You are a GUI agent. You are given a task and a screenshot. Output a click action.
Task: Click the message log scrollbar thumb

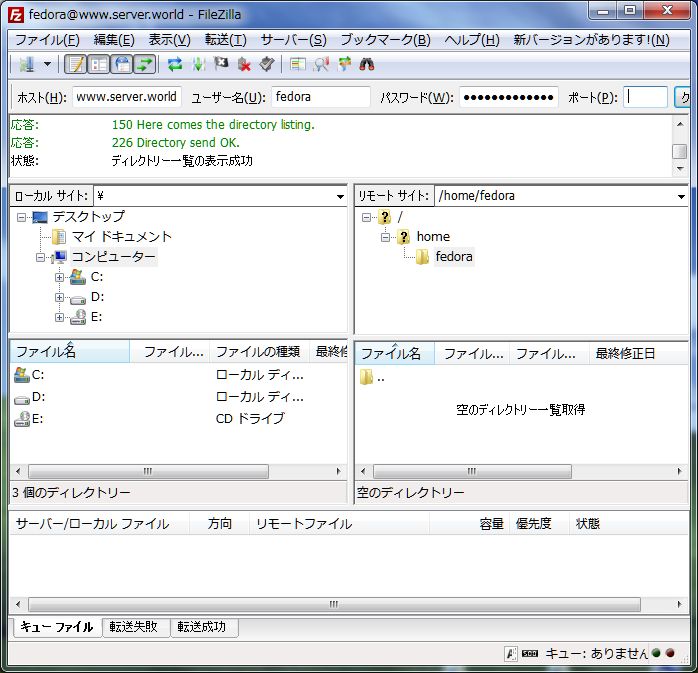(679, 151)
